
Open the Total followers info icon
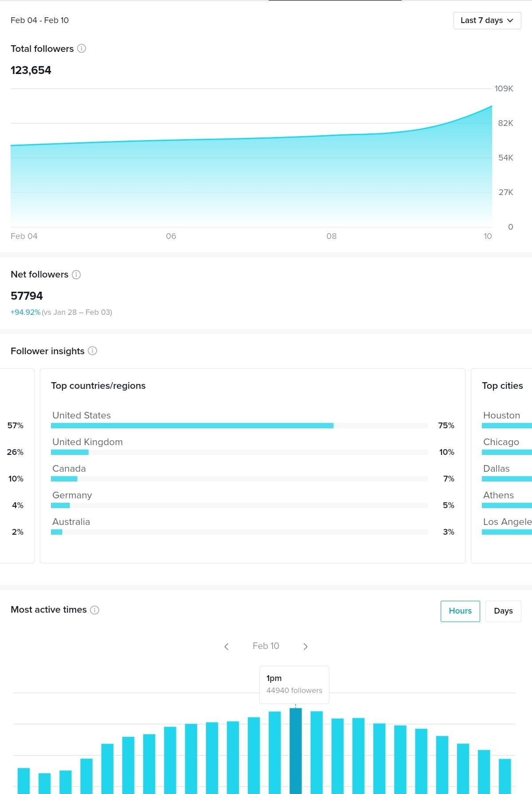[x=82, y=48]
